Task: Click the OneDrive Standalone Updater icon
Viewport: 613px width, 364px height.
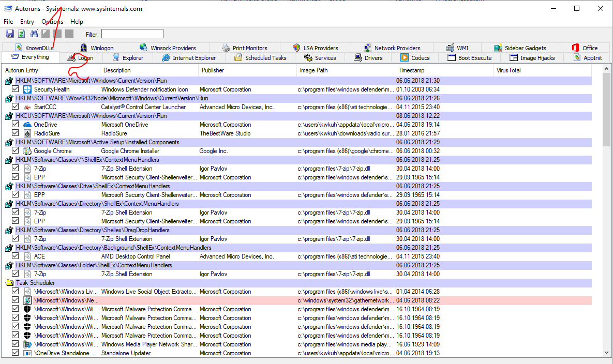Action: point(27,353)
